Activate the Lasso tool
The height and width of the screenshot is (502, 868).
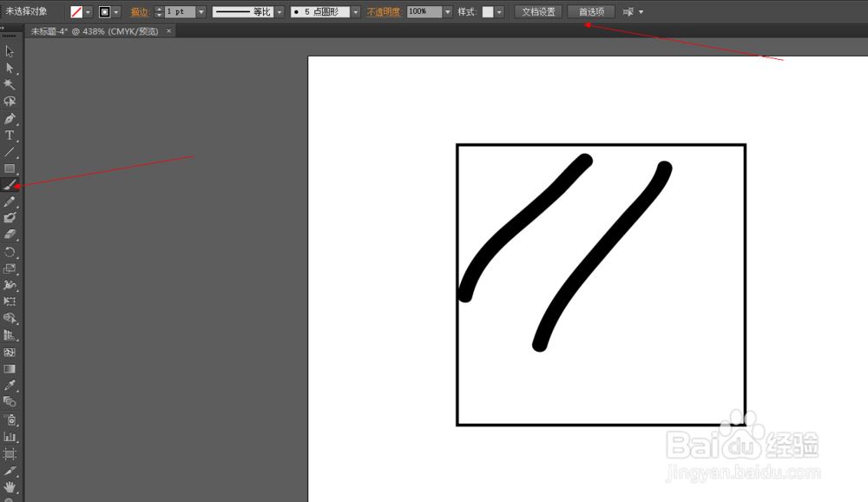(10, 102)
